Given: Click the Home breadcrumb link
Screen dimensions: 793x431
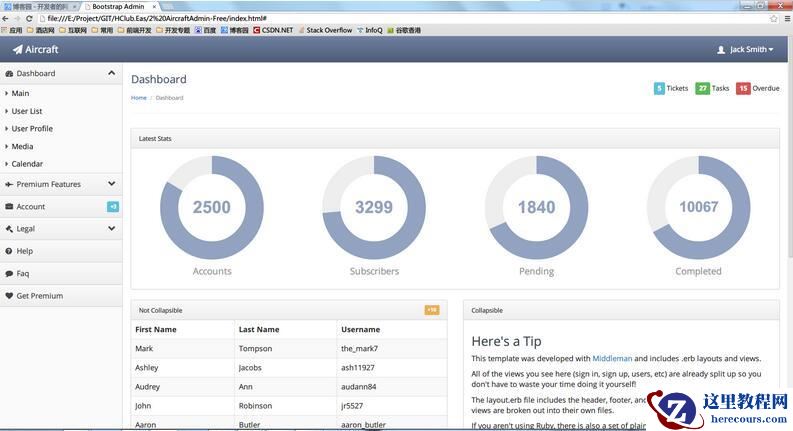Looking at the screenshot, I should tap(139, 98).
